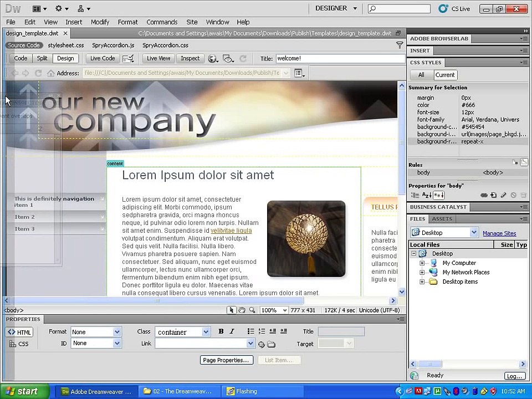Click the Log button in Files panel
532x399 pixels.
coord(514,376)
